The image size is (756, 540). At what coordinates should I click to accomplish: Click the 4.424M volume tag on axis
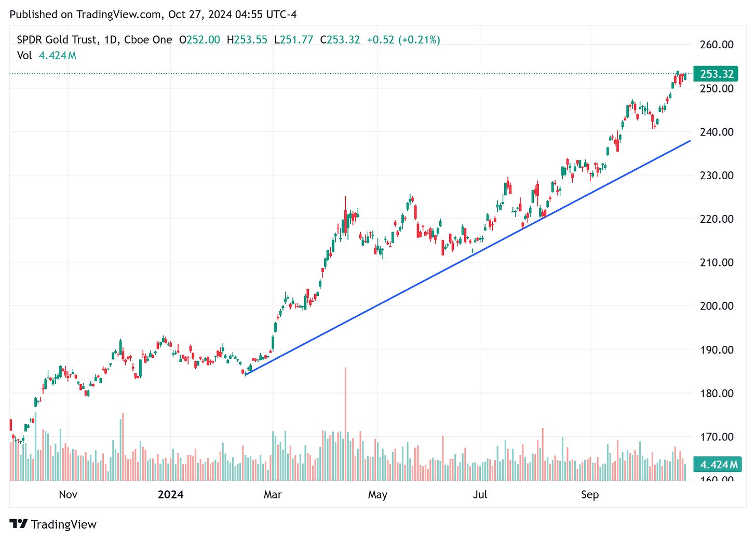click(x=717, y=465)
